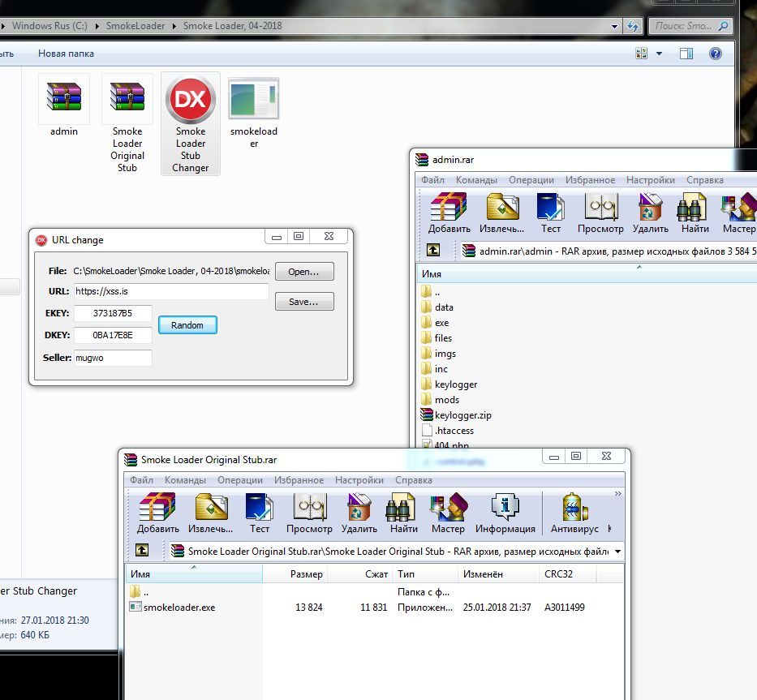
Task: Click Мастер in Smoke Loader Original Stub.rar toolbar
Action: point(448,513)
